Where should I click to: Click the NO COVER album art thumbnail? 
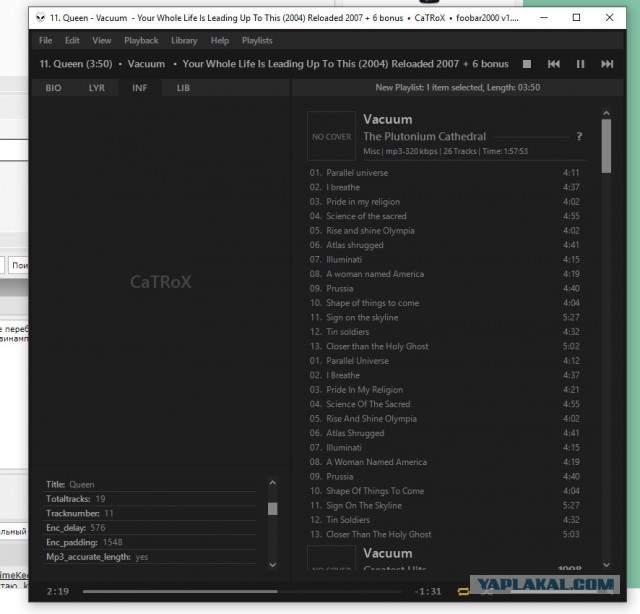coord(331,136)
